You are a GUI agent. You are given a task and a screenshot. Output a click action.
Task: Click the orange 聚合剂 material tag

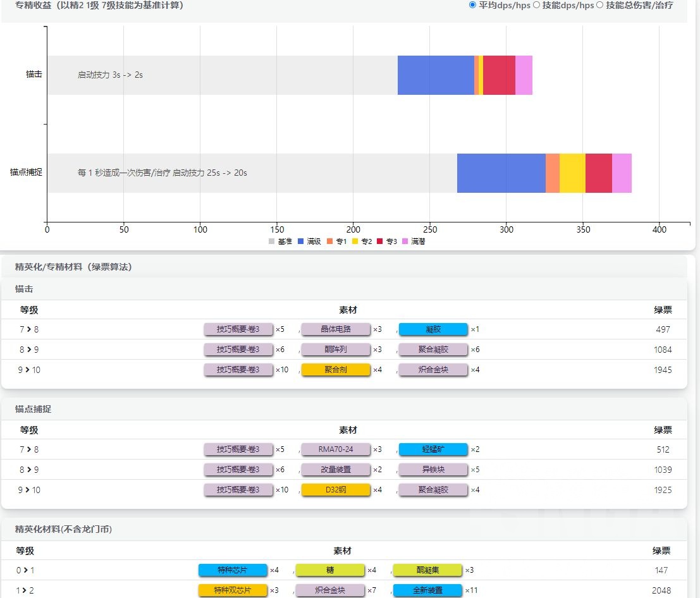[x=336, y=370]
